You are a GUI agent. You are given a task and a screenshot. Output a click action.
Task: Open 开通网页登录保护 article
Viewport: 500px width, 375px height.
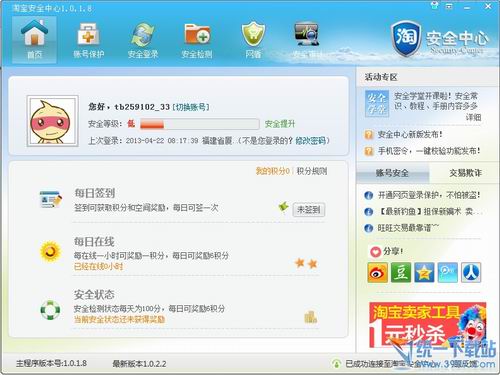[429, 195]
